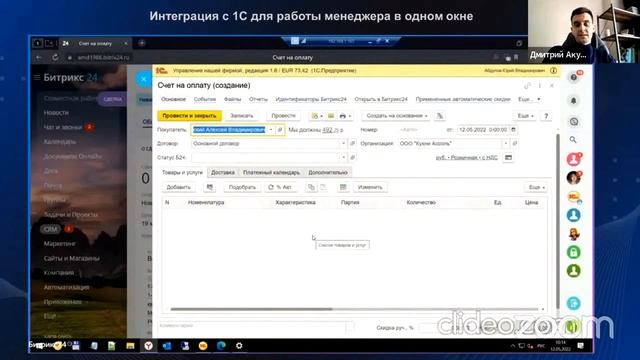Click the link chain icon in invoice title bar
Screen dimensions: 640x360
(x=527, y=86)
